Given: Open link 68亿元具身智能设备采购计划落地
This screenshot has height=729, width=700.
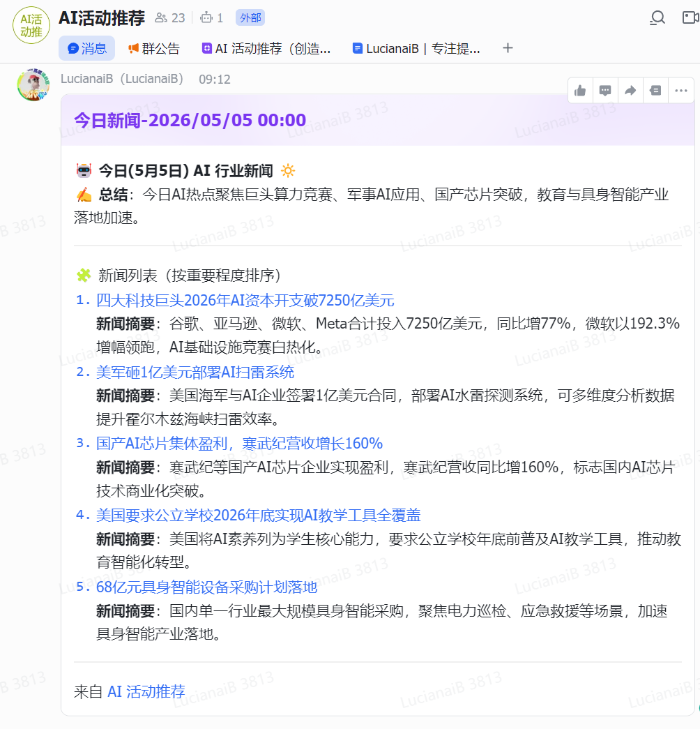Looking at the screenshot, I should [x=207, y=587].
